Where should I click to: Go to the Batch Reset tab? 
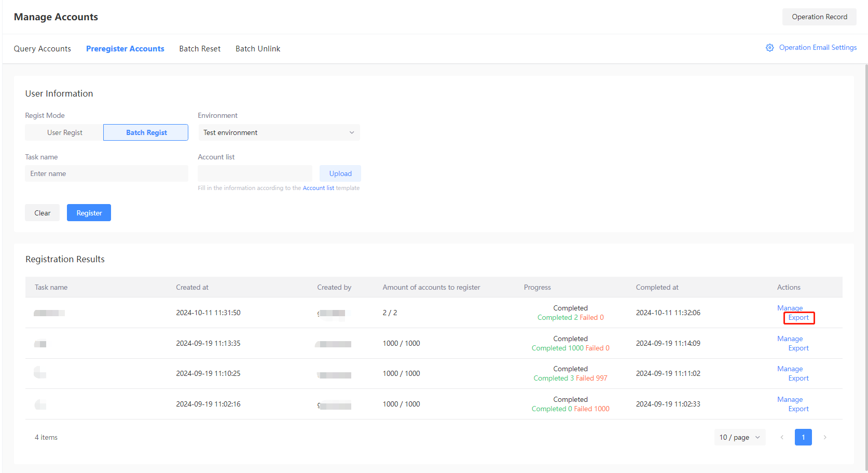coord(200,49)
